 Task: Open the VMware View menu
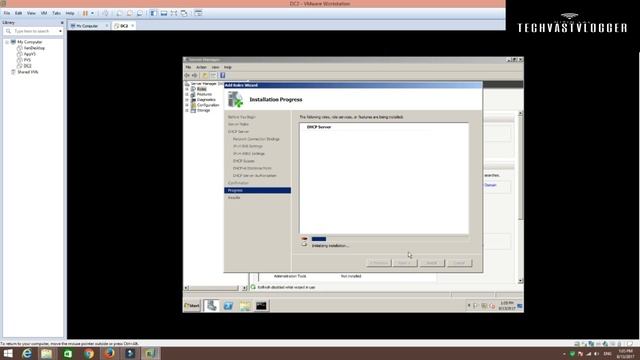[x=31, y=13]
